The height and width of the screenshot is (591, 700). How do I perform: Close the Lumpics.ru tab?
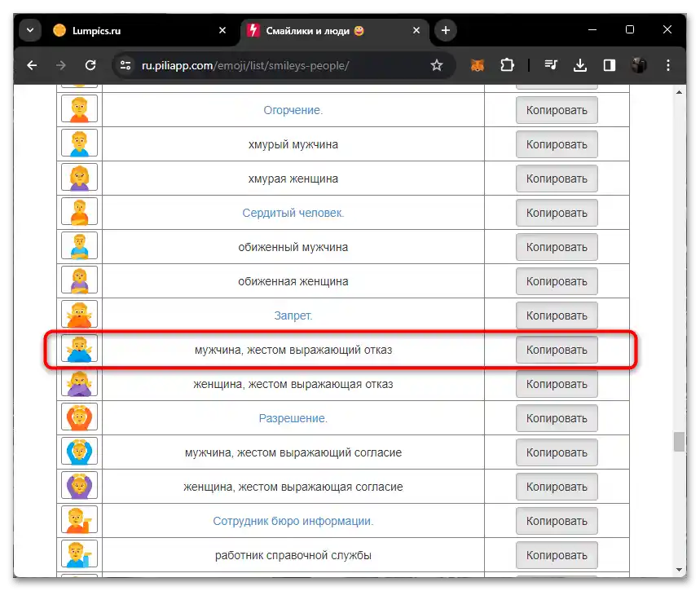[222, 30]
